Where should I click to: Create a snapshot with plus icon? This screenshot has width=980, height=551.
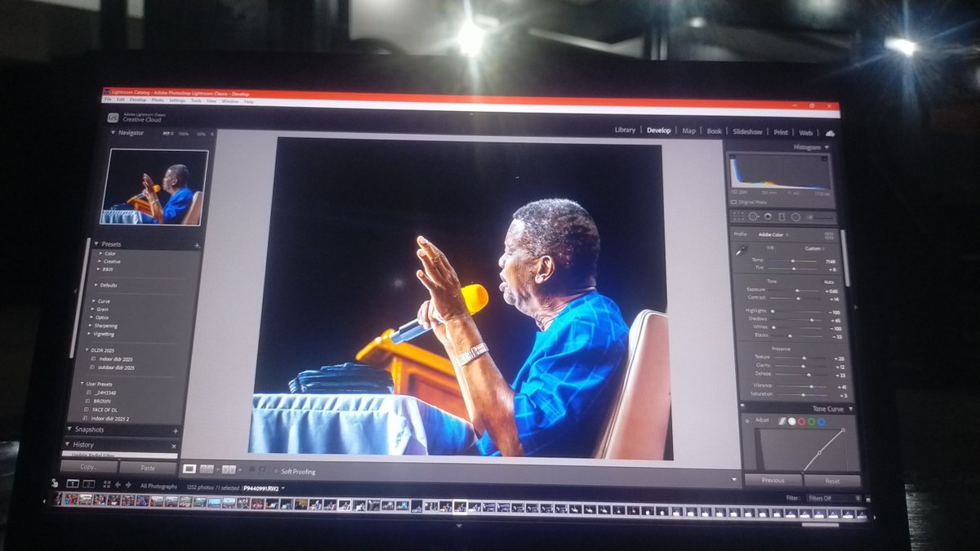coord(175,430)
